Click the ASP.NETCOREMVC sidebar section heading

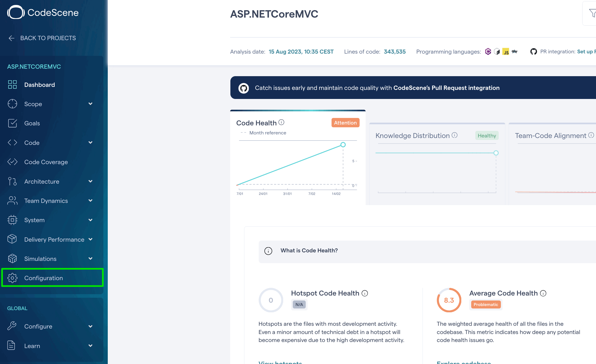[x=34, y=67]
